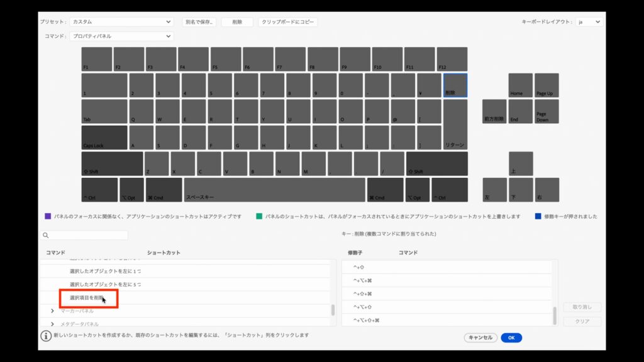Click the 右 arrow key
Screen dimensions: 644x362
coord(547,190)
